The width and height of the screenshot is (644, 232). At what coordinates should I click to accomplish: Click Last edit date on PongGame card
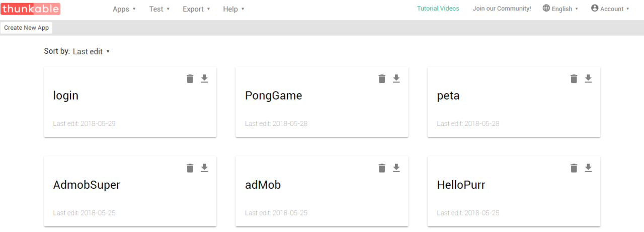[x=276, y=123]
